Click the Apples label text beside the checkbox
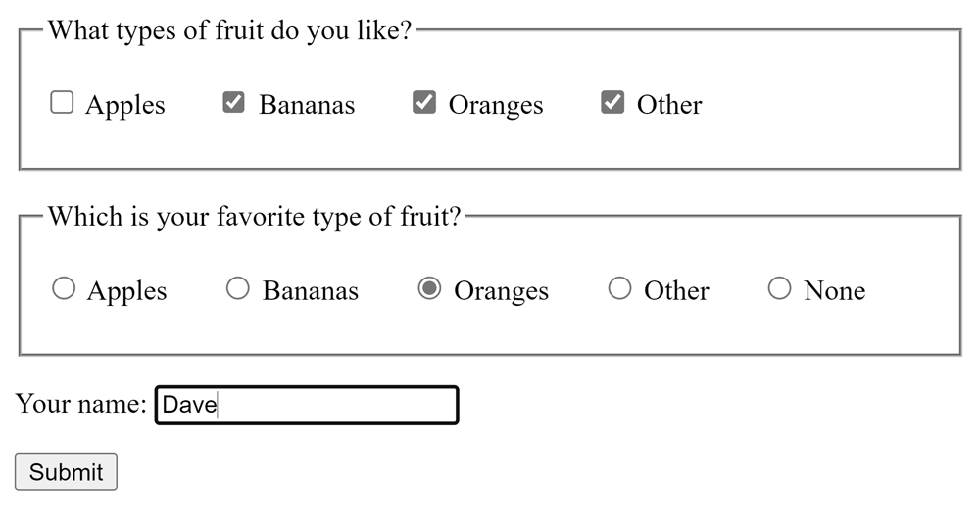This screenshot has height=507, width=980. [x=125, y=105]
